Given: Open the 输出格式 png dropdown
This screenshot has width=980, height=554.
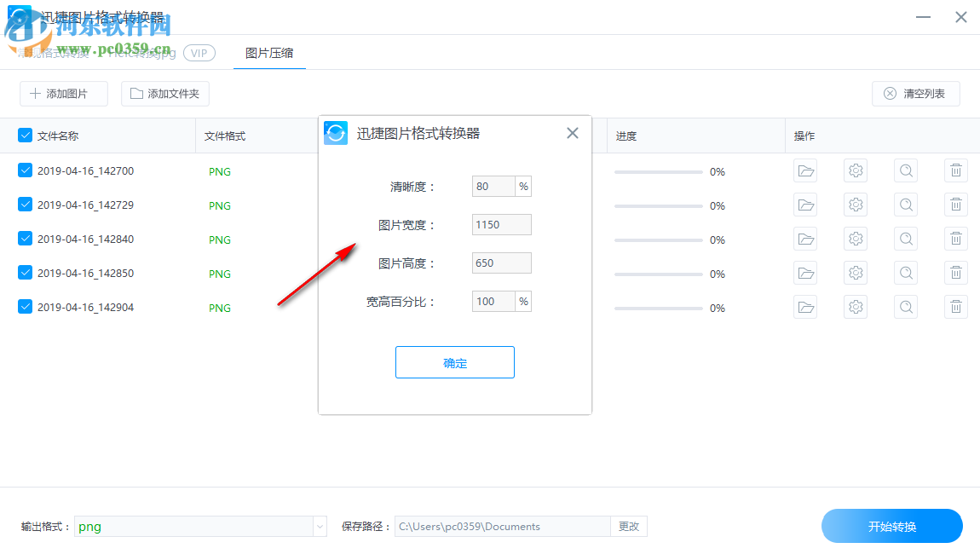Looking at the screenshot, I should pos(320,526).
